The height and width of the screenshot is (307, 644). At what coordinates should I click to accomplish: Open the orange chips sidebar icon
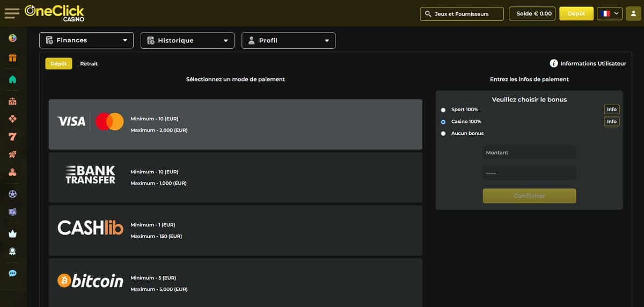(12, 173)
